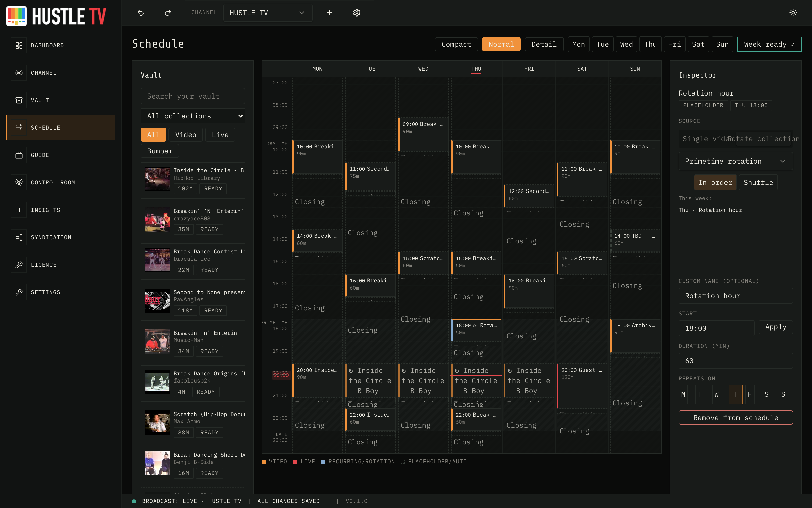The width and height of the screenshot is (812, 508).
Task: Open the Guide TV icon
Action: [x=19, y=155]
